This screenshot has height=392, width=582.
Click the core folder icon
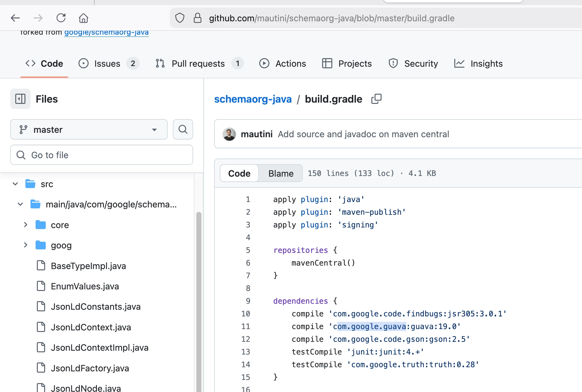41,225
